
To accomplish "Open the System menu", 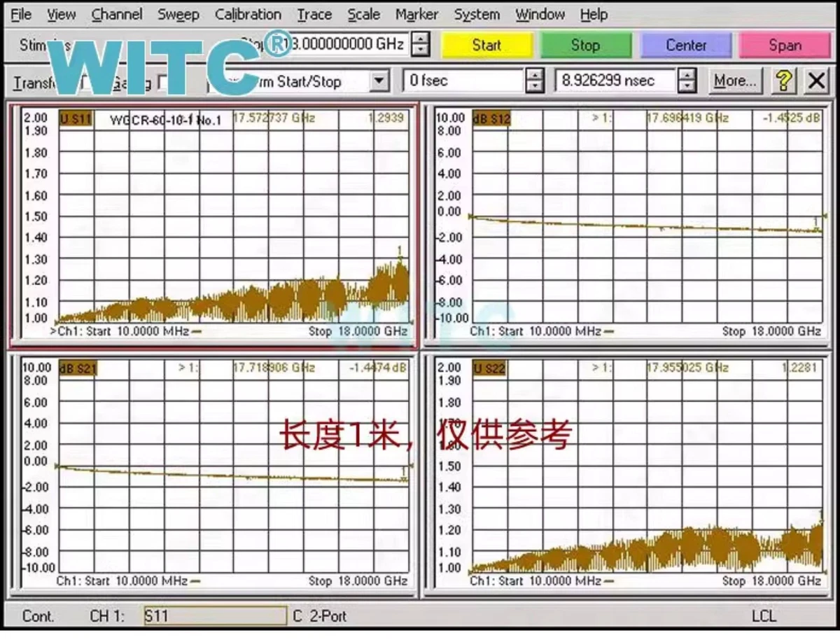I will coord(477,14).
